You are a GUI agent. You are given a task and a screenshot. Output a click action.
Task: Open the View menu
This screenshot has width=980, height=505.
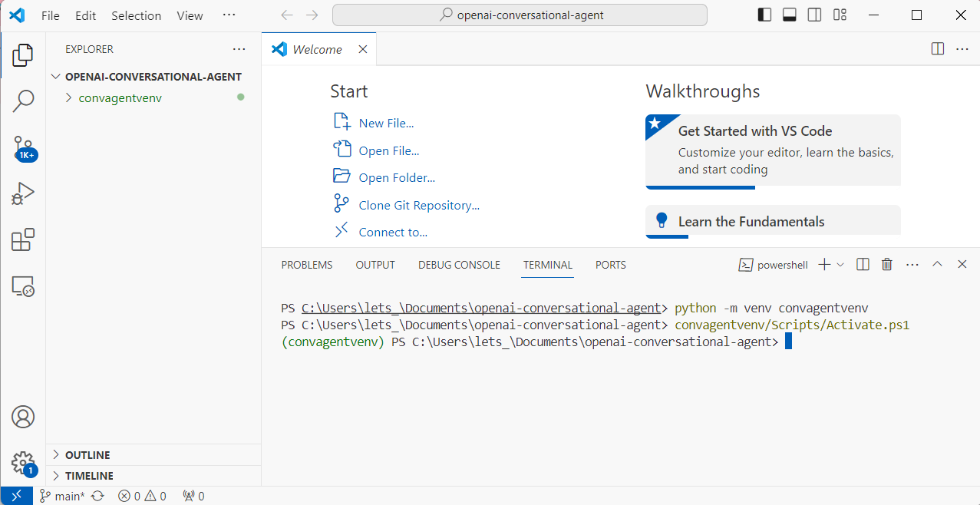coord(189,15)
